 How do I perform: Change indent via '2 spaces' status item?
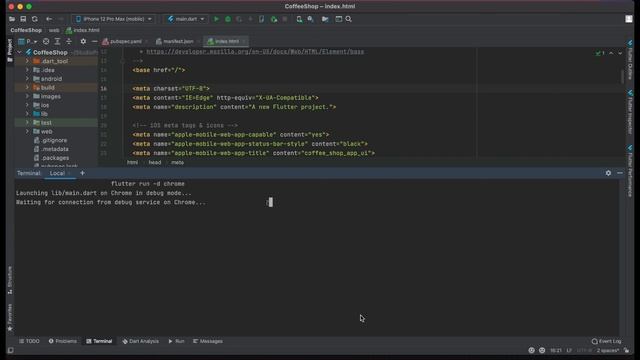tap(608, 351)
